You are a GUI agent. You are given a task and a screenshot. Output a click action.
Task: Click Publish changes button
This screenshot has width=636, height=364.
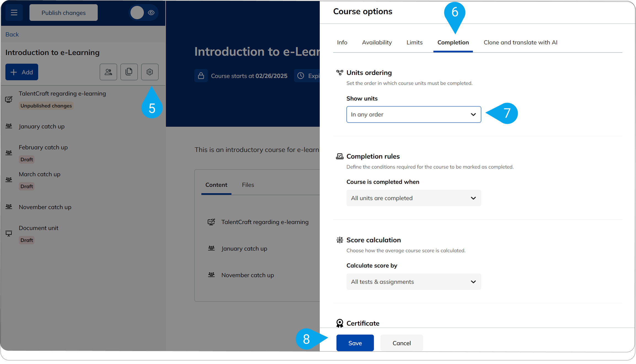tap(63, 13)
